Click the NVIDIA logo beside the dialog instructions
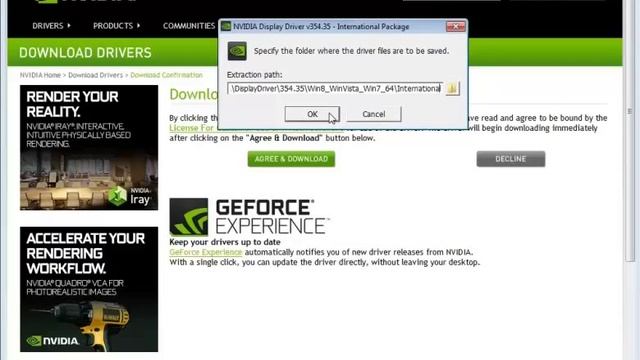This screenshot has height=360, width=640. (x=237, y=51)
